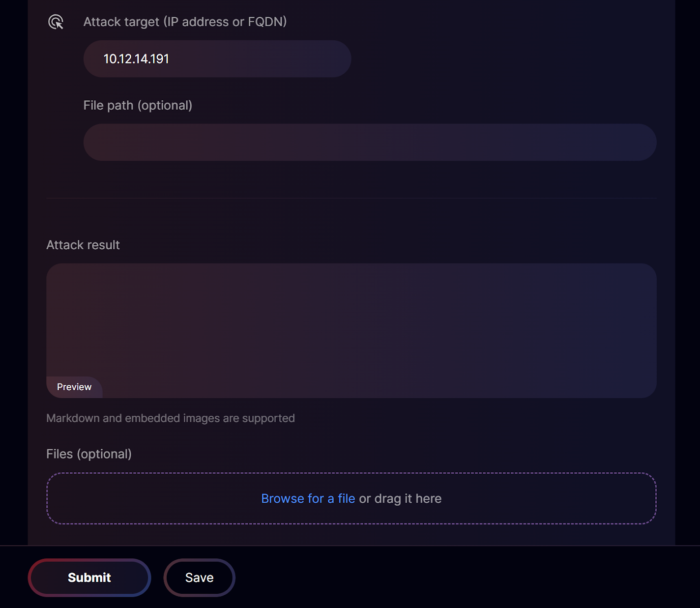This screenshot has height=608, width=700.
Task: Switch to the Preview tab
Action: point(74,387)
